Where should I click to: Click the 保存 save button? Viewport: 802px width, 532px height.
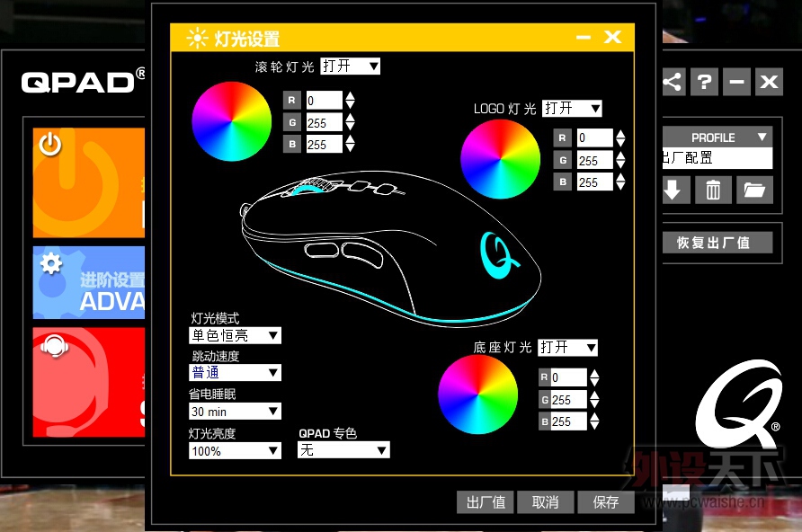[606, 502]
